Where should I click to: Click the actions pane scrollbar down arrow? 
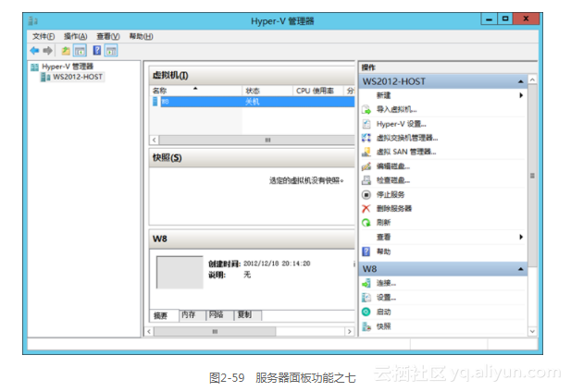[x=532, y=331]
